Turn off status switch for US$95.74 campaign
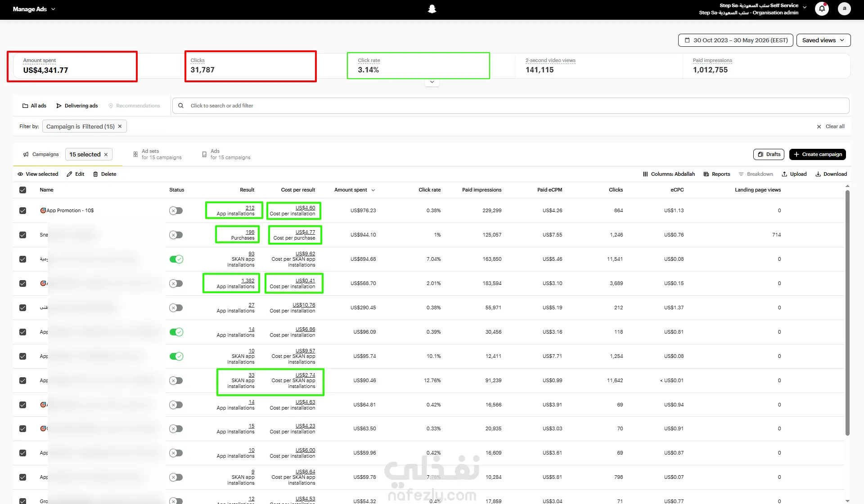Screen dimensions: 864x504 click(x=176, y=356)
